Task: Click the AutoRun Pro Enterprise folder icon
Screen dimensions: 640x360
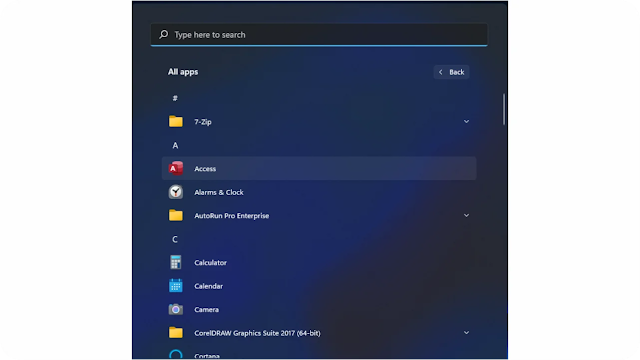Action: [x=176, y=215]
